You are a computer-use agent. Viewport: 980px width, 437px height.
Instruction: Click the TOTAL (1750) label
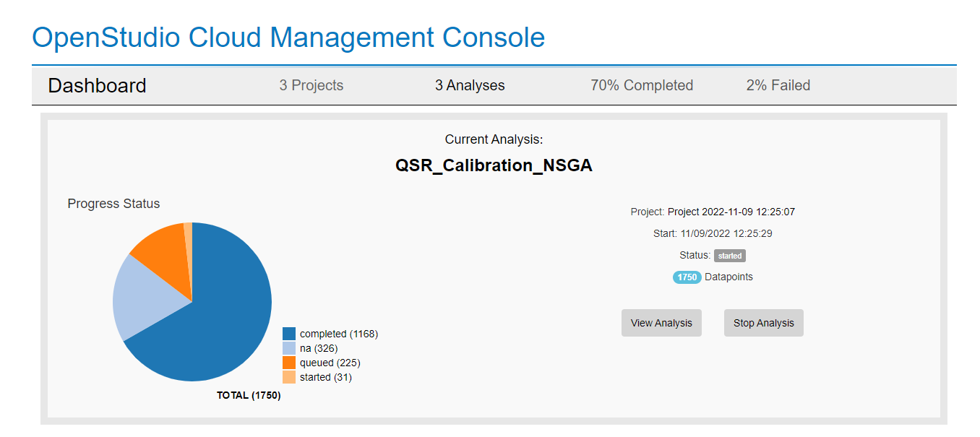point(249,396)
